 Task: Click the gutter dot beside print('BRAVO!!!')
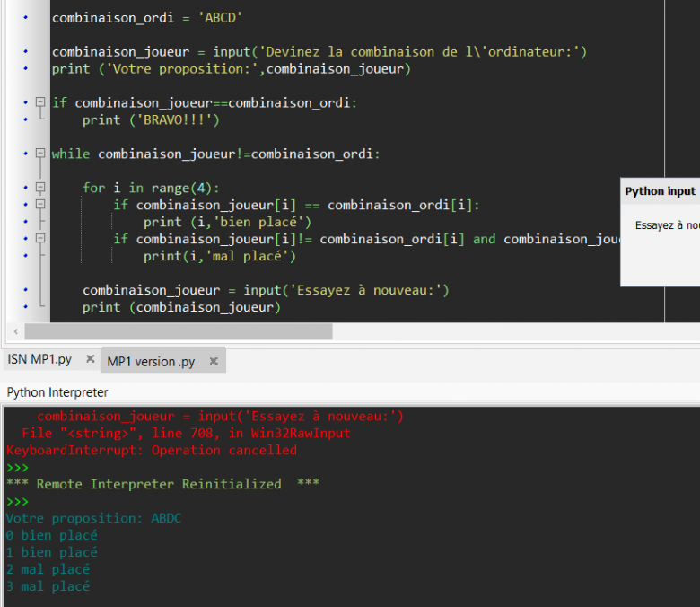(24, 120)
